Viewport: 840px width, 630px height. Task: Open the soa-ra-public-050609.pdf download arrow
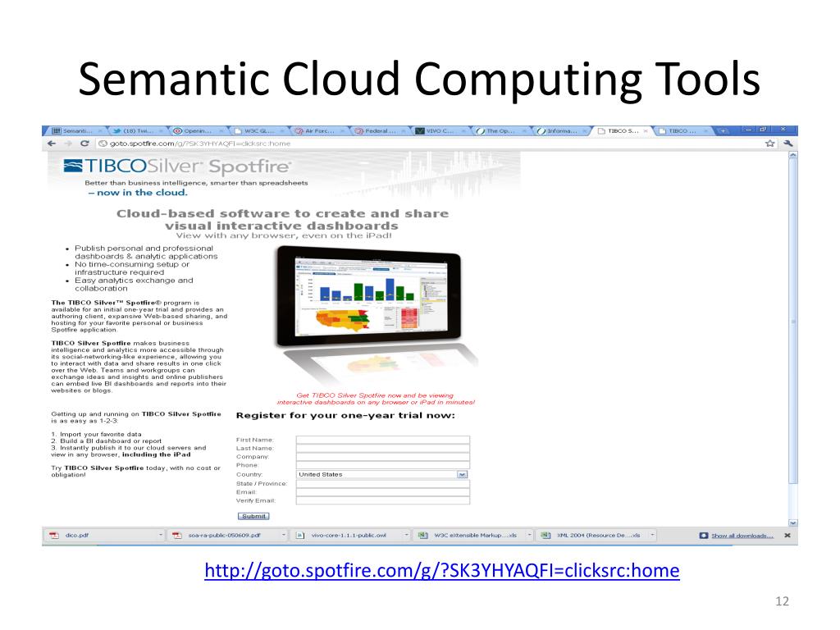point(283,535)
